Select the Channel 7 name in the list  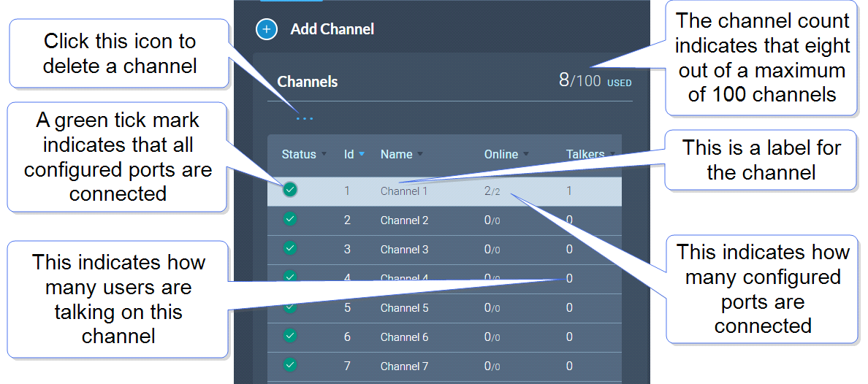coord(404,366)
